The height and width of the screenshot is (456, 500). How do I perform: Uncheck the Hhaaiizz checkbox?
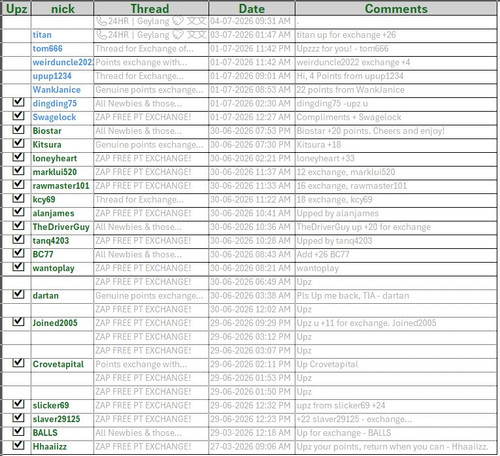(18, 445)
